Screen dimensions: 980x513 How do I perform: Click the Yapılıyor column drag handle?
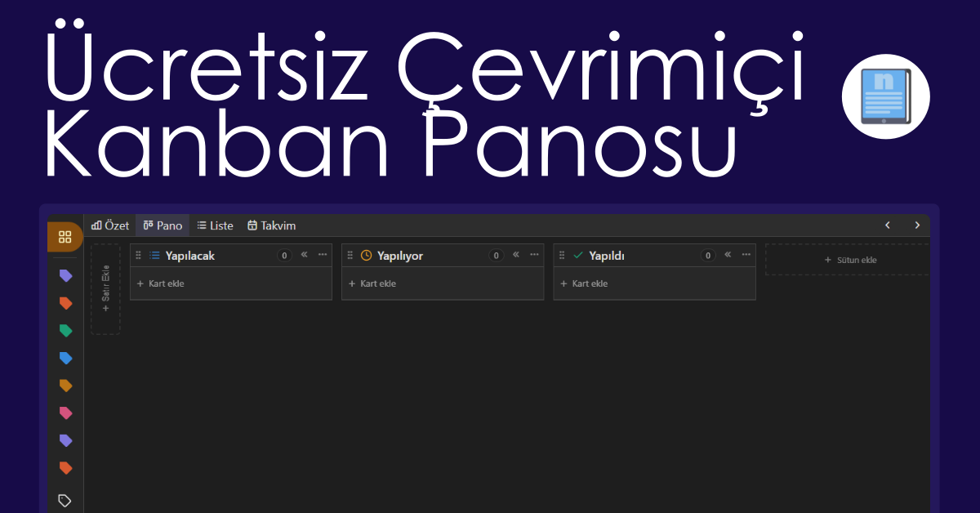tap(350, 256)
